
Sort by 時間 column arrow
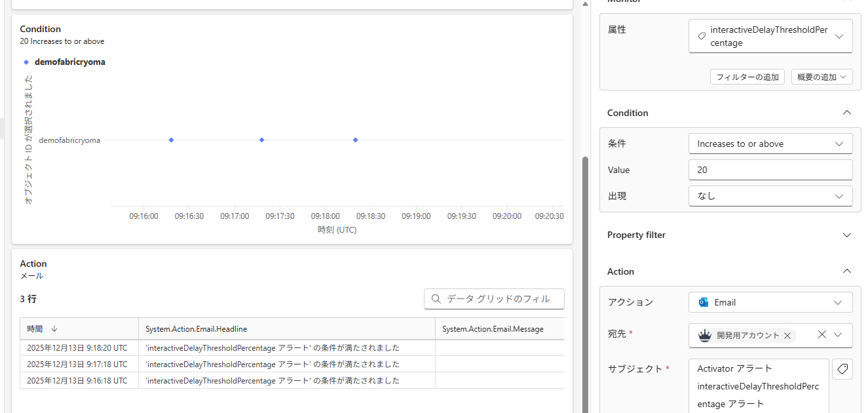[54, 329]
